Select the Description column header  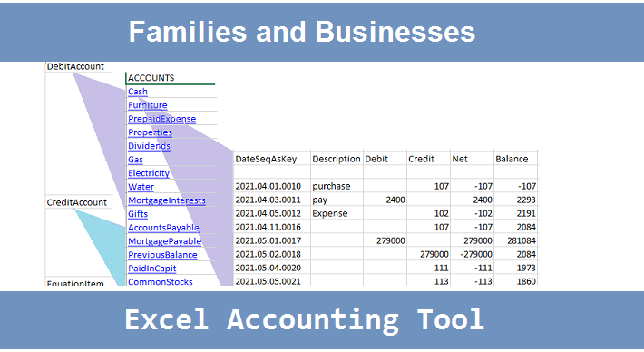(337, 159)
